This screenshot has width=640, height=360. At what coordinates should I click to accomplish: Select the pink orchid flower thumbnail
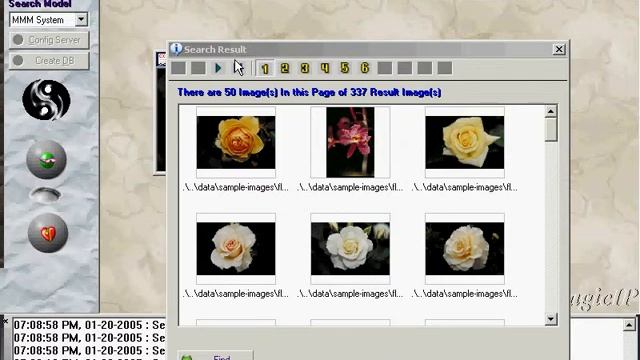350,142
